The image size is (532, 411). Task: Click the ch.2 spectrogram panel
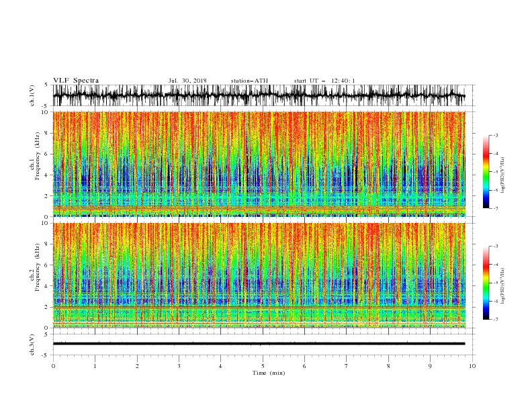coord(259,275)
